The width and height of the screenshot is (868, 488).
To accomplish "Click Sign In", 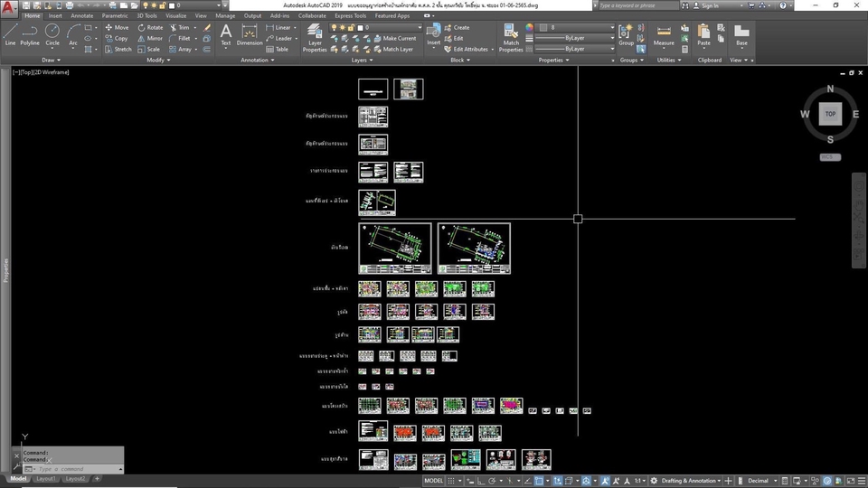I will click(x=706, y=5).
